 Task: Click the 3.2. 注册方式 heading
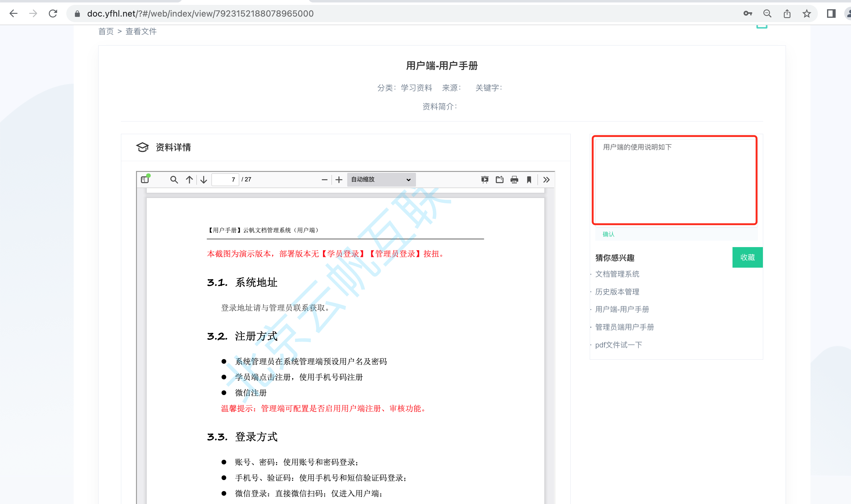click(242, 336)
